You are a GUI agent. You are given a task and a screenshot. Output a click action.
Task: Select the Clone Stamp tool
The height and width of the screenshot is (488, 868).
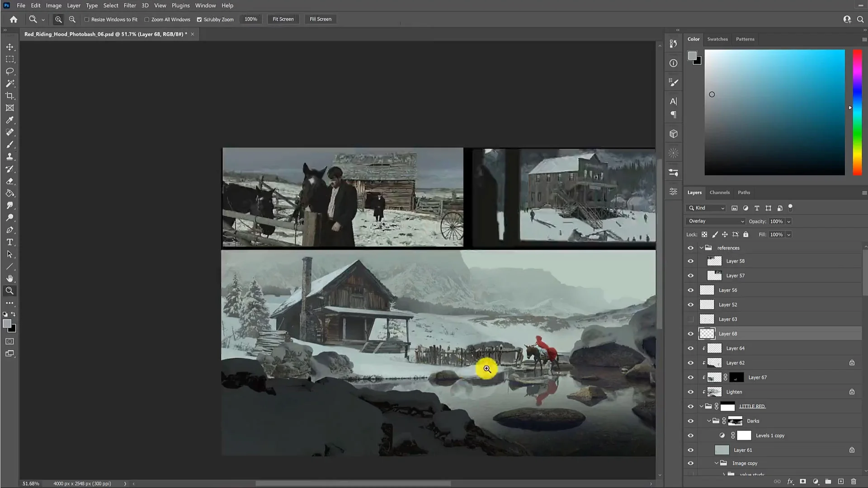(x=9, y=157)
